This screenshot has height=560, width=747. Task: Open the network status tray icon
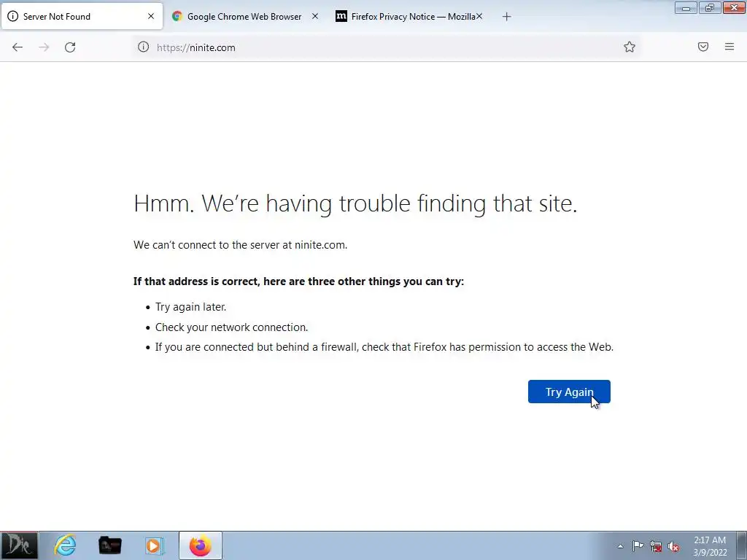pyautogui.click(x=656, y=547)
